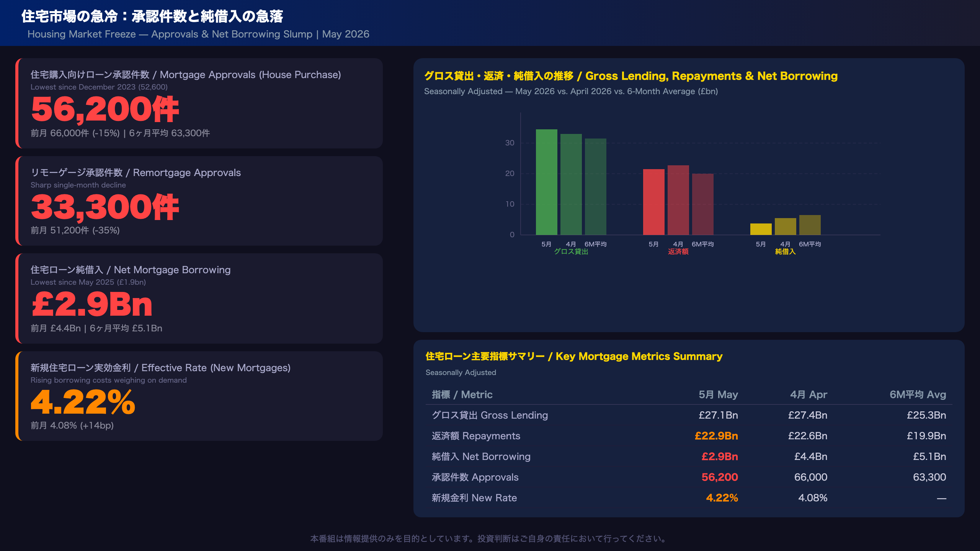The height and width of the screenshot is (551, 980).
Task: Click the 56,200件 mortgage approvals figure
Action: click(x=105, y=109)
